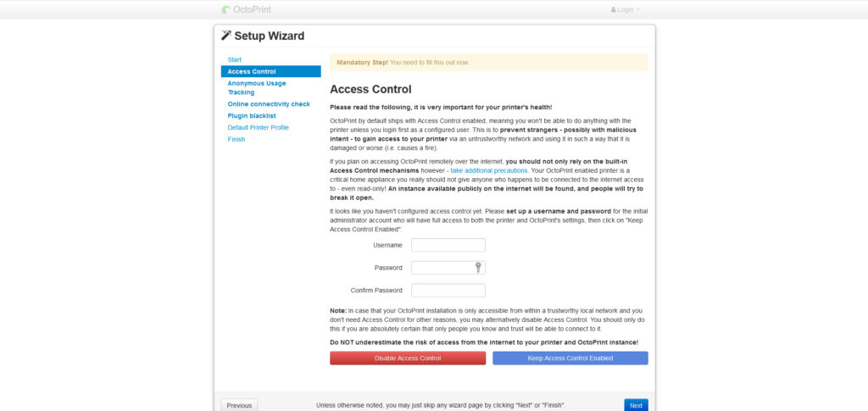Click the 'Please read the following' bold line
Image resolution: width=868 pixels, height=411 pixels.
click(441, 108)
